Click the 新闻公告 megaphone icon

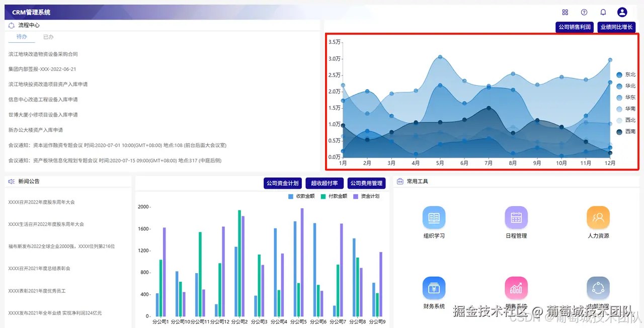tap(12, 181)
